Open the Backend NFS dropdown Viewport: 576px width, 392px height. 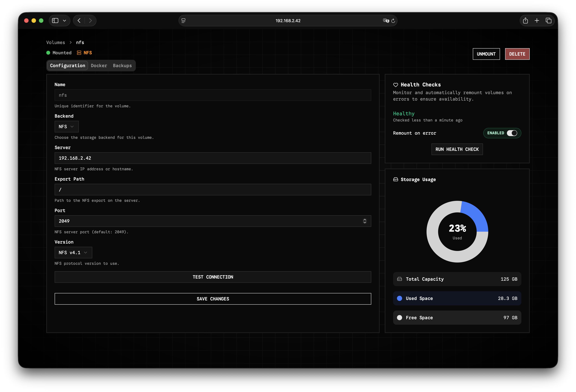click(66, 127)
